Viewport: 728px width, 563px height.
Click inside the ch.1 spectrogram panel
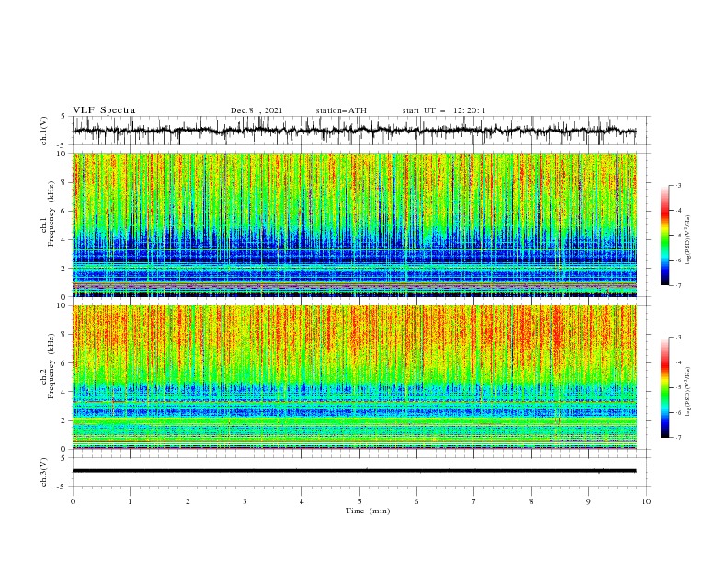click(x=354, y=224)
